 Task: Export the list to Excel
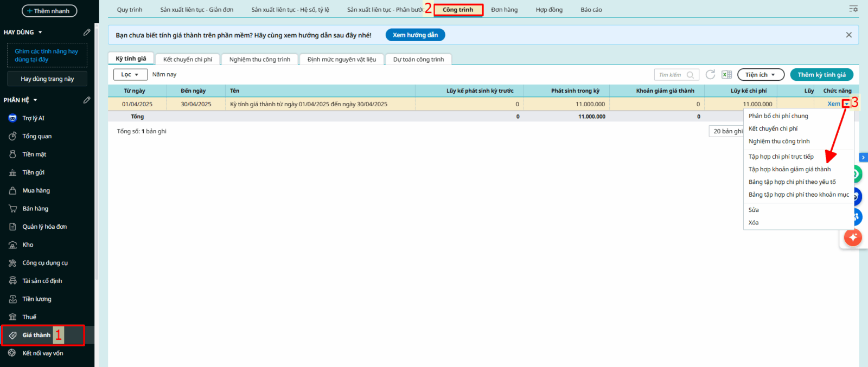pyautogui.click(x=727, y=75)
